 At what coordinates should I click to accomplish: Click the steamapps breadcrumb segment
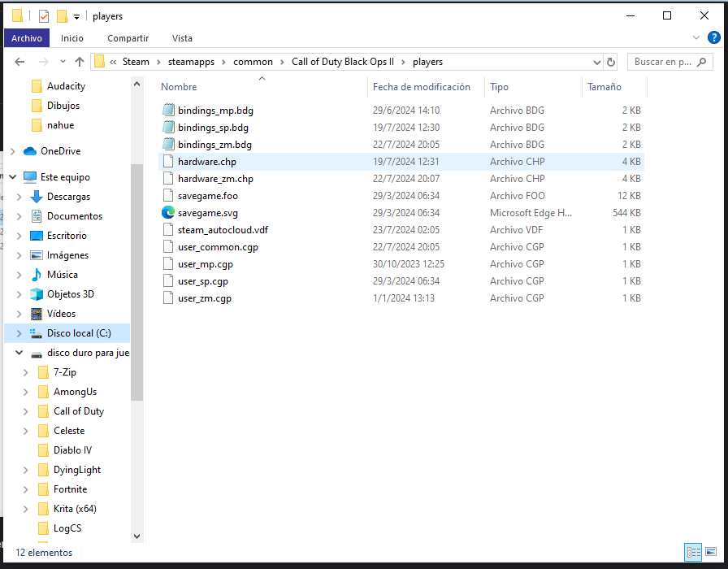click(191, 62)
